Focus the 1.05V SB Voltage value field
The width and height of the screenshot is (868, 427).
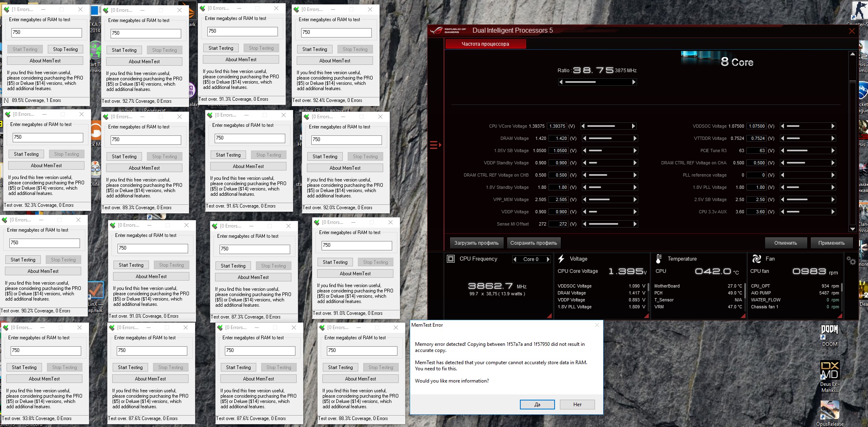559,150
